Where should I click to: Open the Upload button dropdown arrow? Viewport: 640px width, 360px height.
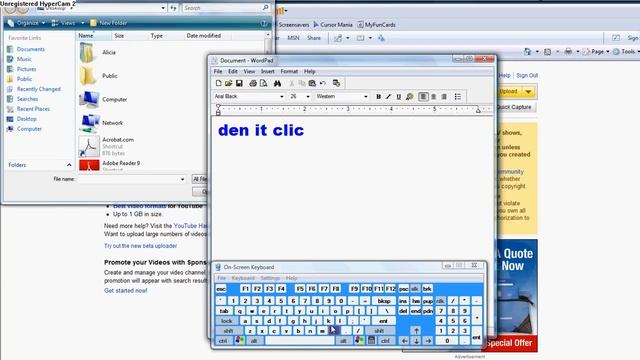pos(528,91)
